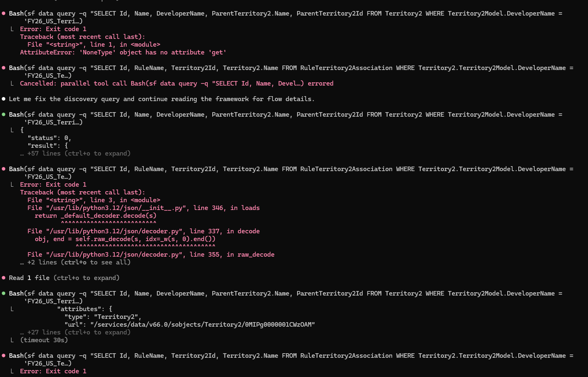Screen dimensions: 588x377
Task: Click the json/__init__.py line 346 traceback entry
Action: pyautogui.click(x=143, y=208)
